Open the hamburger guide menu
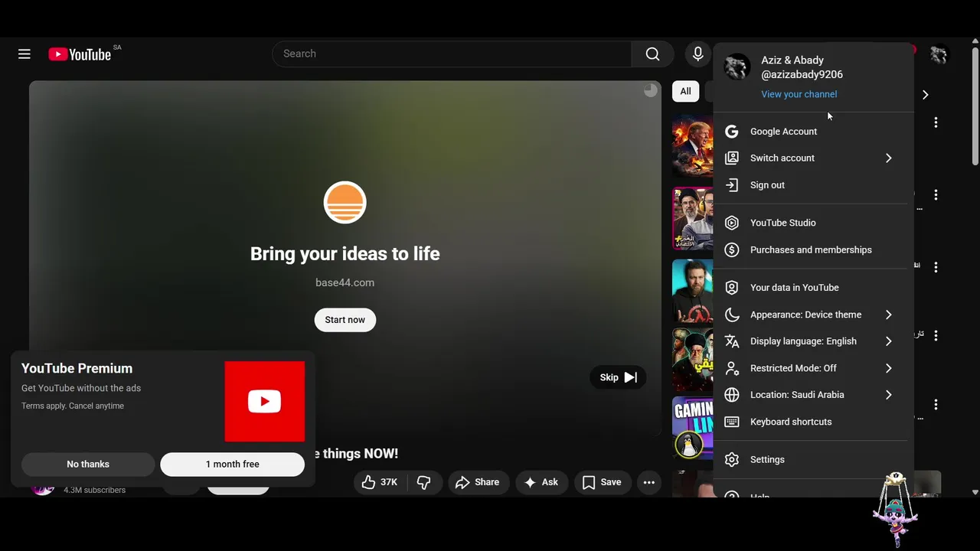The height and width of the screenshot is (551, 980). tap(24, 54)
